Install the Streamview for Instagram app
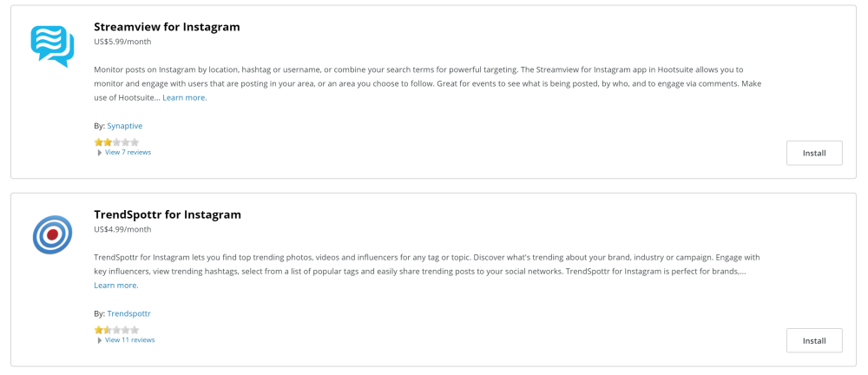 click(814, 154)
